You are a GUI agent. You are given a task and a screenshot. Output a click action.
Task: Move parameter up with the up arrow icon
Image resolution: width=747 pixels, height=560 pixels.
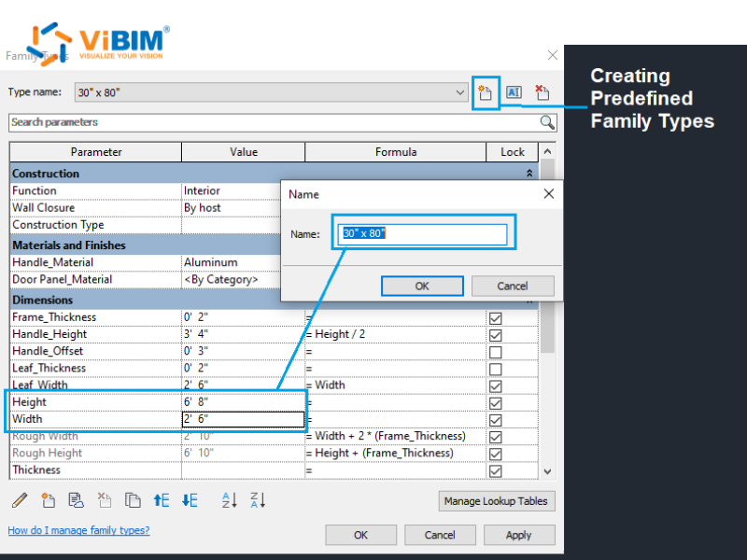click(x=161, y=500)
